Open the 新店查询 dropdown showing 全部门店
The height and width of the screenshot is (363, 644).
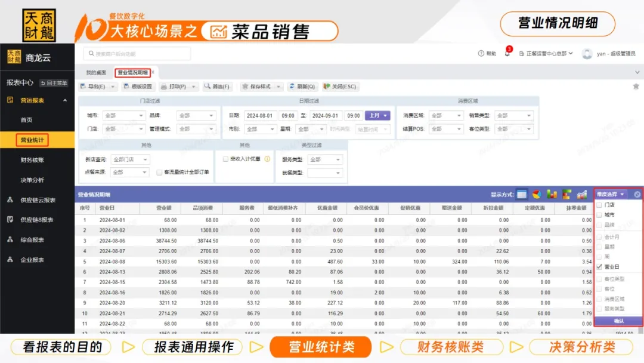pyautogui.click(x=130, y=159)
